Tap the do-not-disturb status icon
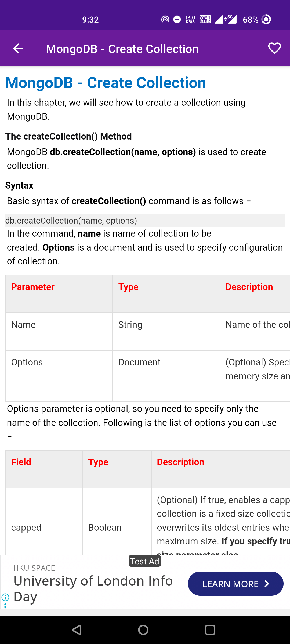290x644 pixels. [177, 19]
